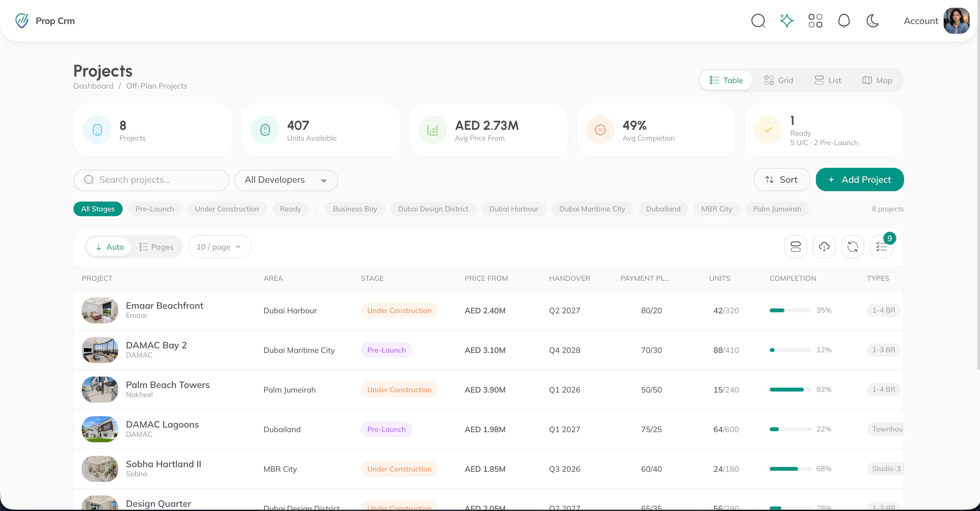Filter by MBR City area chip

click(717, 209)
